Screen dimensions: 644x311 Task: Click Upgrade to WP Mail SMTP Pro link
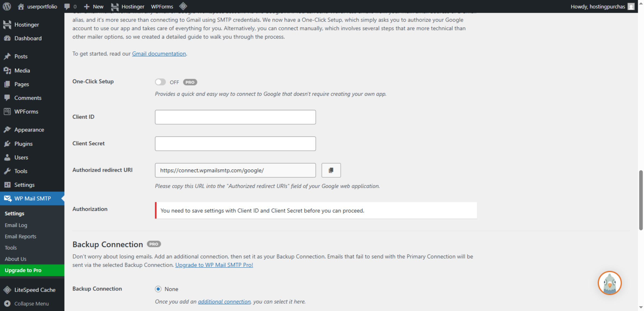tap(214, 265)
